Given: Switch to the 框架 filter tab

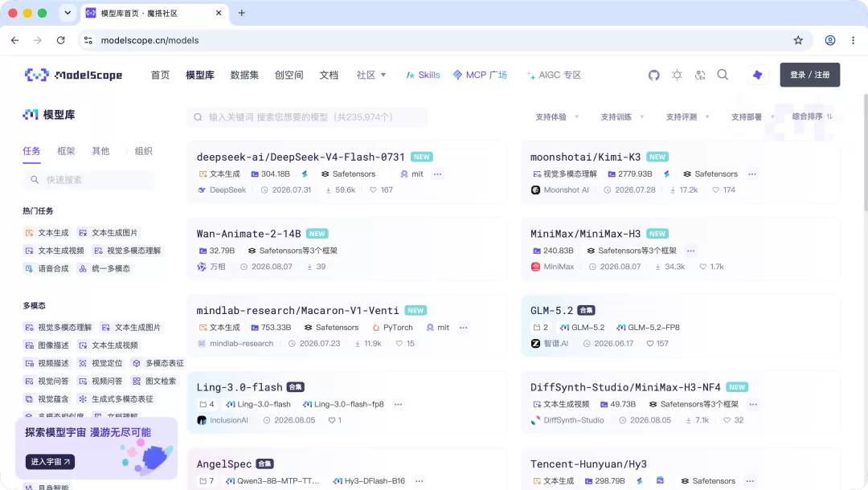Looking at the screenshot, I should (x=66, y=151).
